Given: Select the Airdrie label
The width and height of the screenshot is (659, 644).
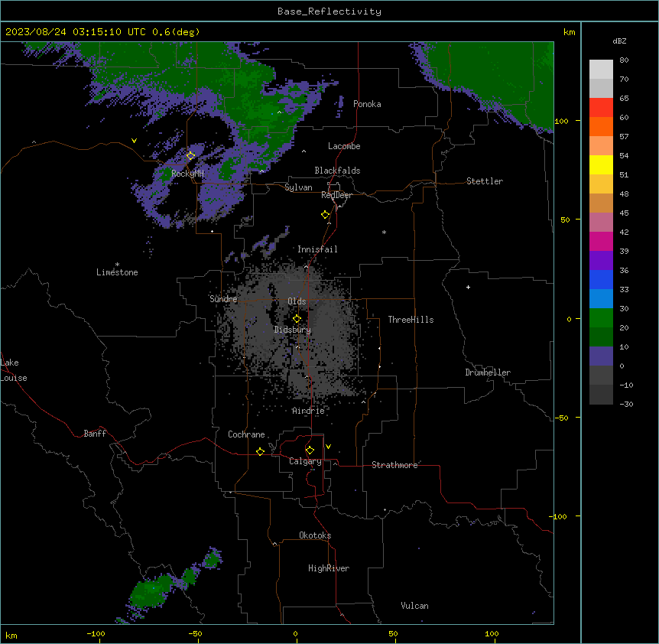Looking at the screenshot, I should click(x=309, y=411).
